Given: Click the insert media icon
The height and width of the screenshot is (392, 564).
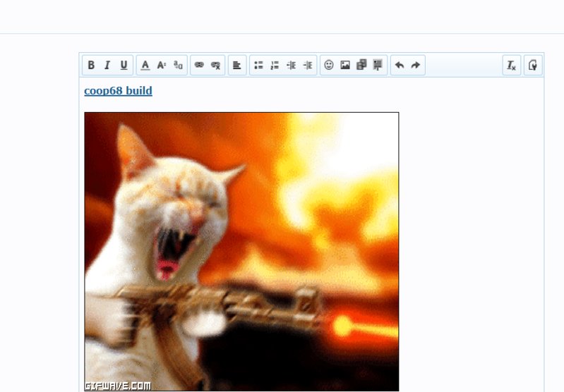Looking at the screenshot, I should tap(361, 66).
